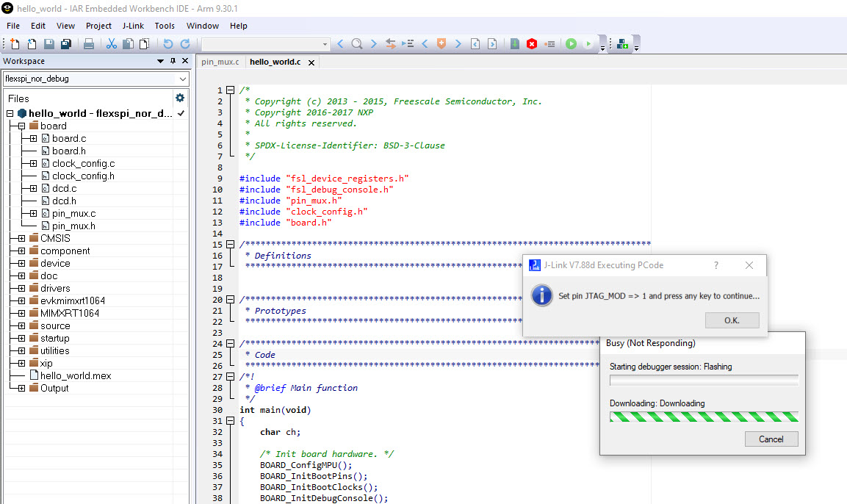
Task: Collapse the board folder in Workspace tree
Action: click(x=21, y=126)
